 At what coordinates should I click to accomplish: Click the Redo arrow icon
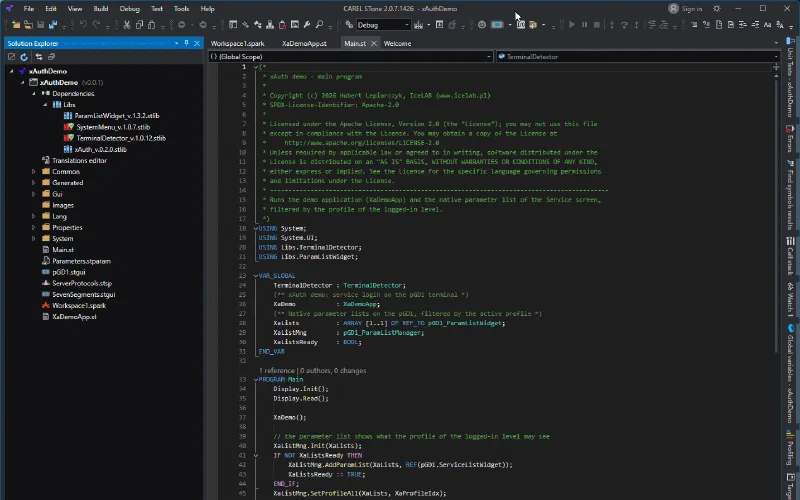pos(96,24)
